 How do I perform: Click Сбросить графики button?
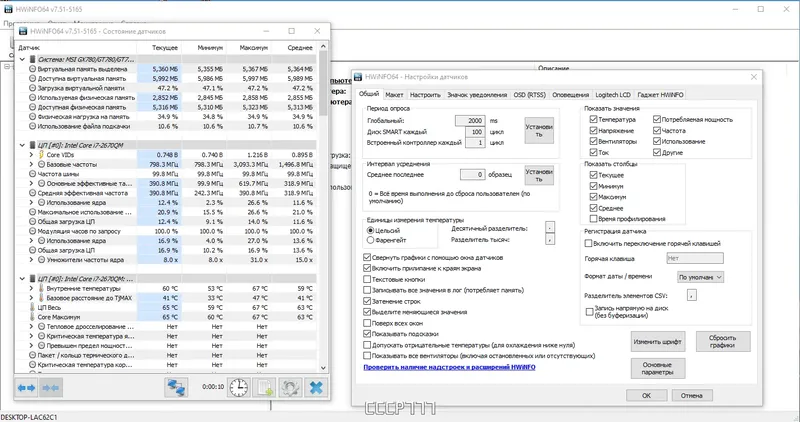coord(722,342)
